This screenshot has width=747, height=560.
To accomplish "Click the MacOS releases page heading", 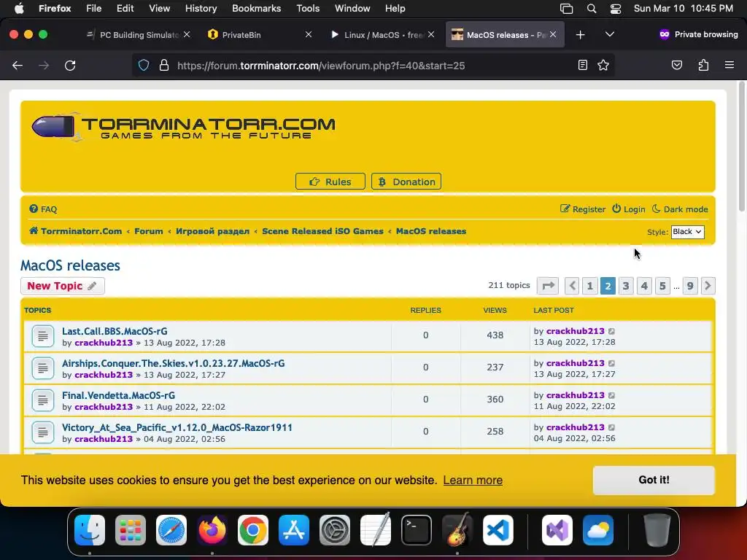I will coord(70,265).
